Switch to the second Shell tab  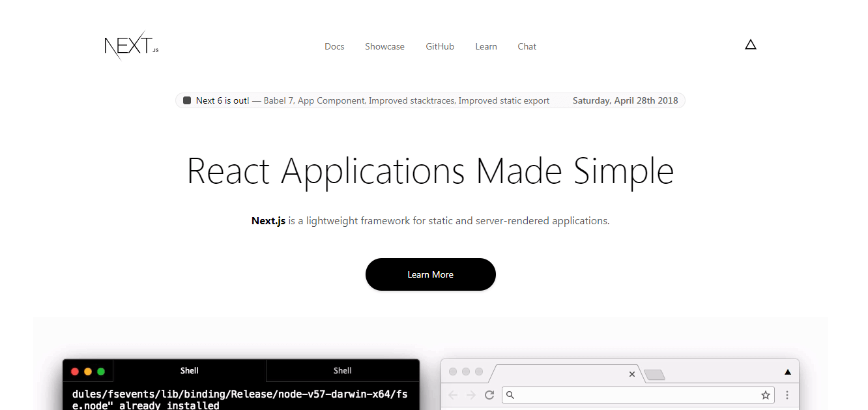343,371
